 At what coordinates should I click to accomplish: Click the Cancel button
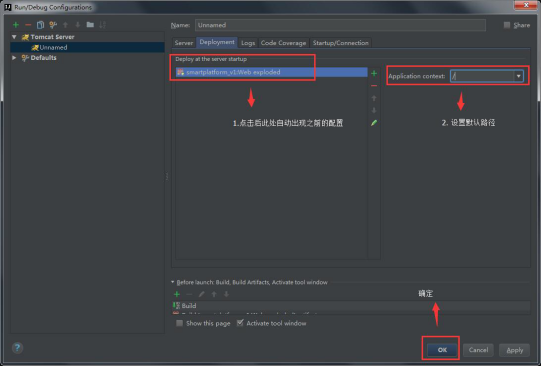[478, 350]
